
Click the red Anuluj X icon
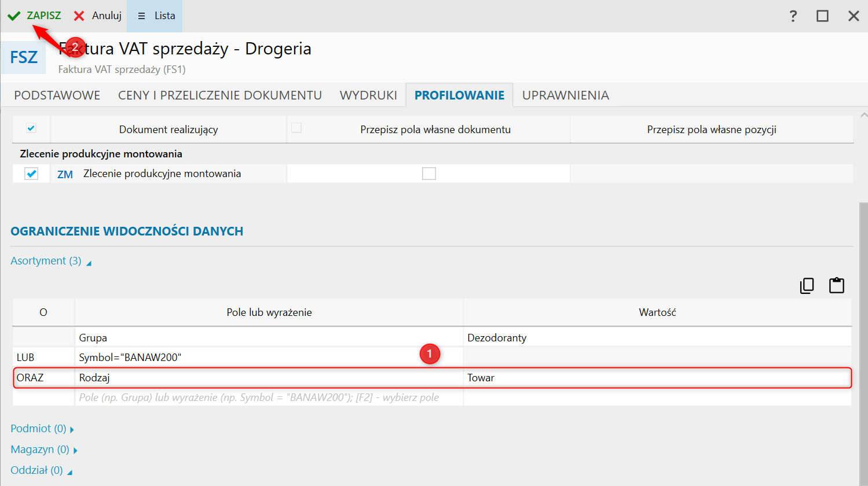[79, 16]
